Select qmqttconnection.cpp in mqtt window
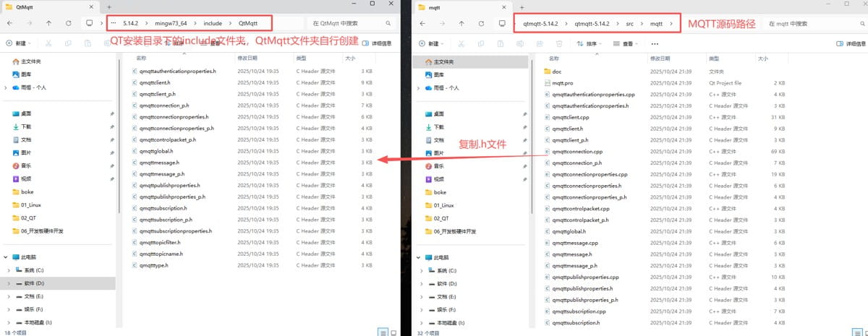868x336 pixels. 576,152
